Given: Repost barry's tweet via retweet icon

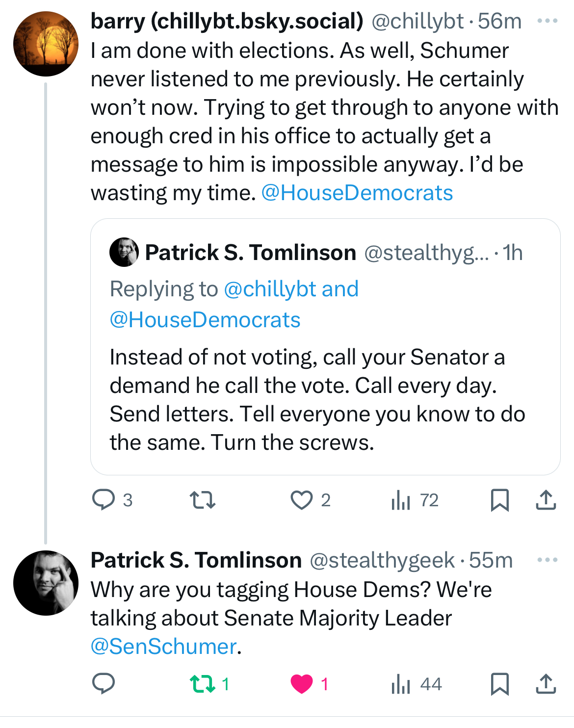Looking at the screenshot, I should [x=203, y=500].
